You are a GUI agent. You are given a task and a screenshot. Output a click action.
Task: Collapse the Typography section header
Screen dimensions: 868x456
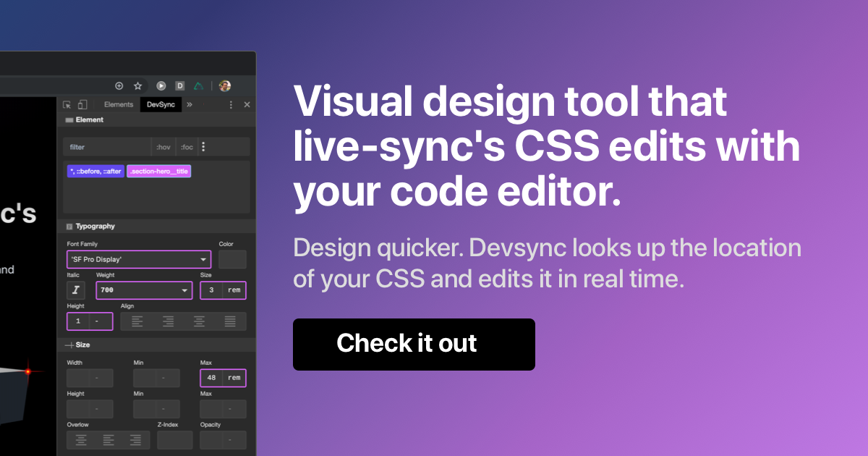click(156, 227)
